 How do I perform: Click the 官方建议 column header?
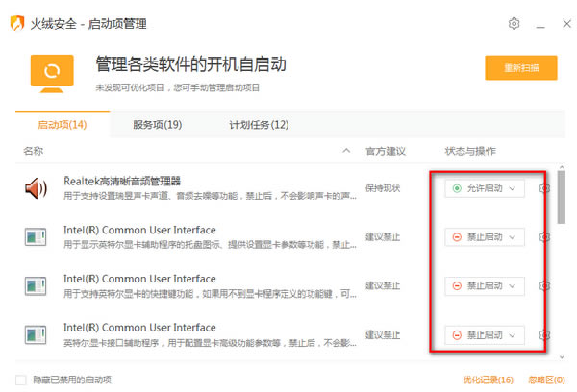[x=386, y=151]
